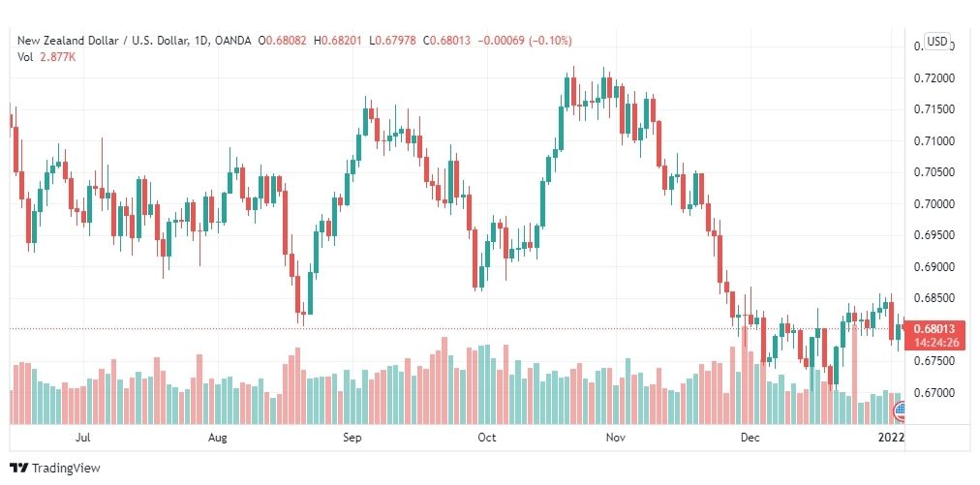This screenshot has width=980, height=485.
Task: Click the Oct label on time axis
Action: point(486,438)
